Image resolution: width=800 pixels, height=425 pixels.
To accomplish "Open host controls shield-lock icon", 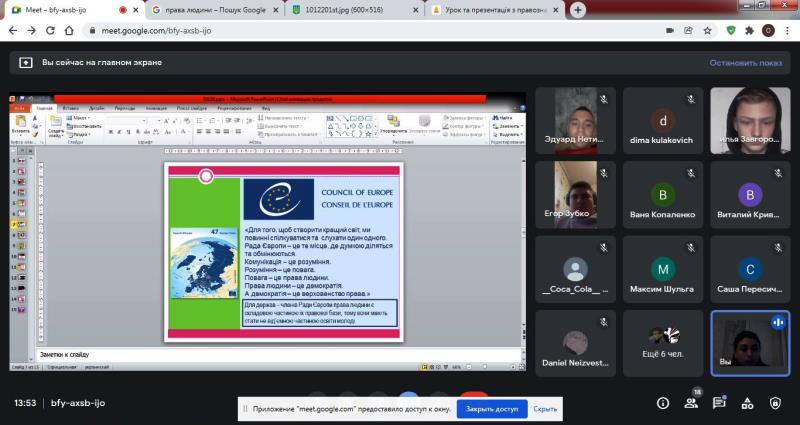I will pos(775,403).
